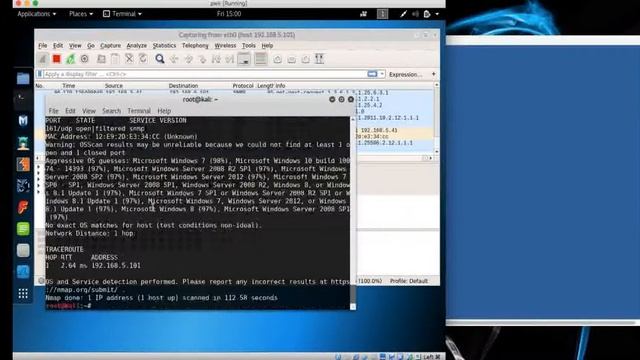The width and height of the screenshot is (640, 360).
Task: Click the display filter bookmark icon
Action: 40,74
